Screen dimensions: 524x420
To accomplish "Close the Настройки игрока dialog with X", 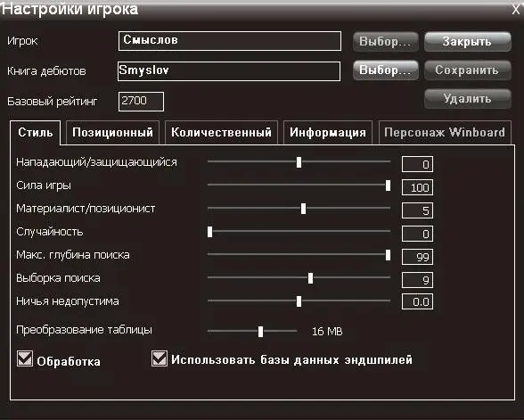I will click(x=516, y=9).
